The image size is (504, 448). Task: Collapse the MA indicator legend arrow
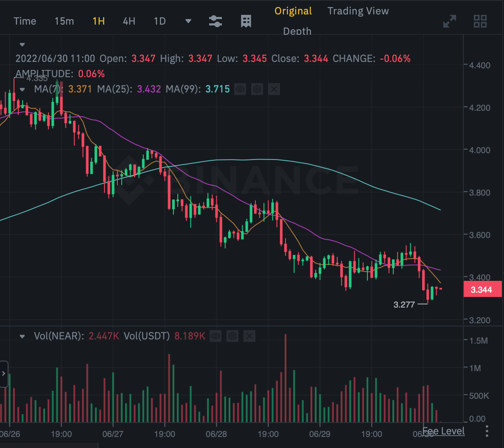point(22,89)
